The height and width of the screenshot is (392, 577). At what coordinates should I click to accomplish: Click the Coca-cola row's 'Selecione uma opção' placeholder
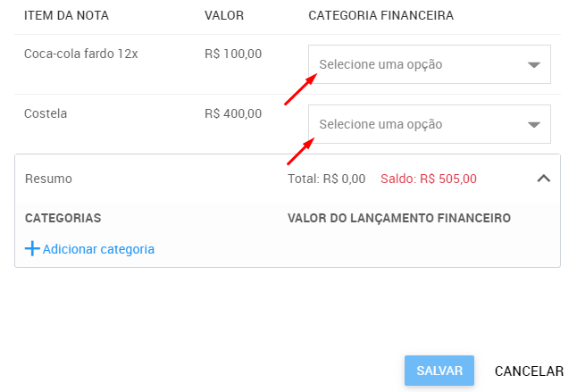[x=380, y=64]
